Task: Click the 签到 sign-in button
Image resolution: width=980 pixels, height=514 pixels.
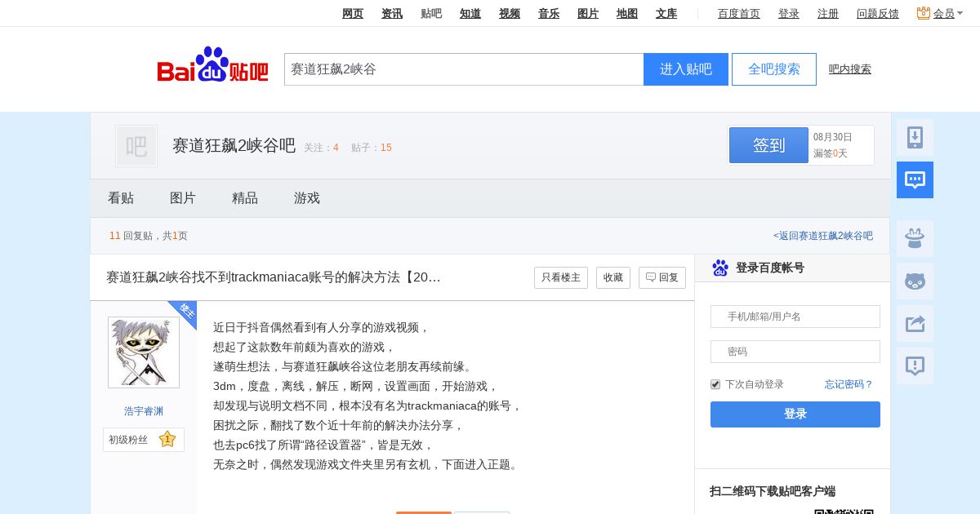Action: (x=768, y=145)
